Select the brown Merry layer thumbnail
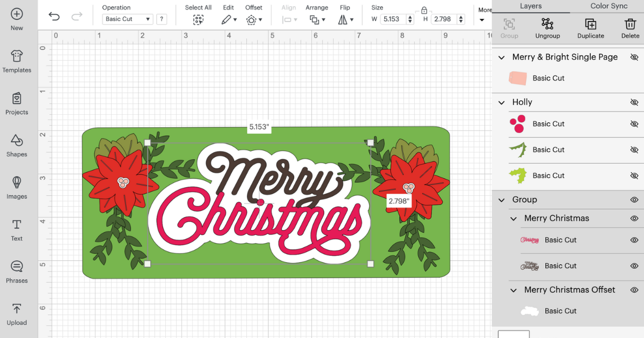The height and width of the screenshot is (338, 644). pyautogui.click(x=530, y=266)
